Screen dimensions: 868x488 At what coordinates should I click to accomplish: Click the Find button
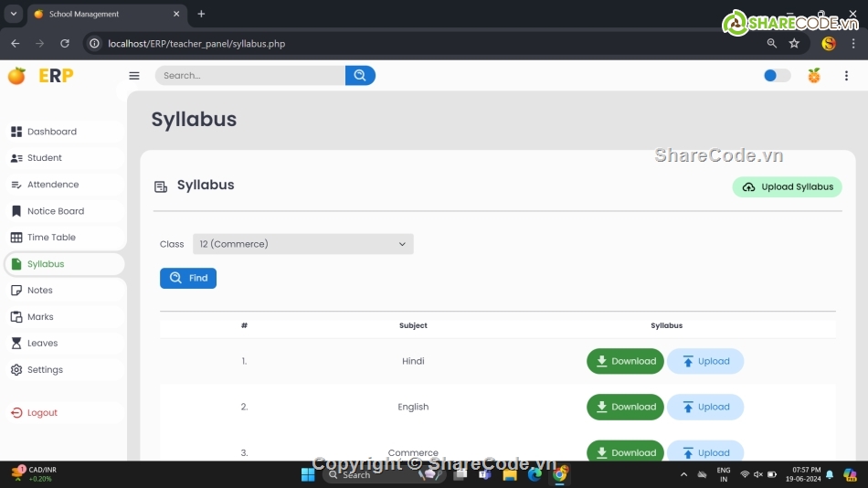coord(188,278)
